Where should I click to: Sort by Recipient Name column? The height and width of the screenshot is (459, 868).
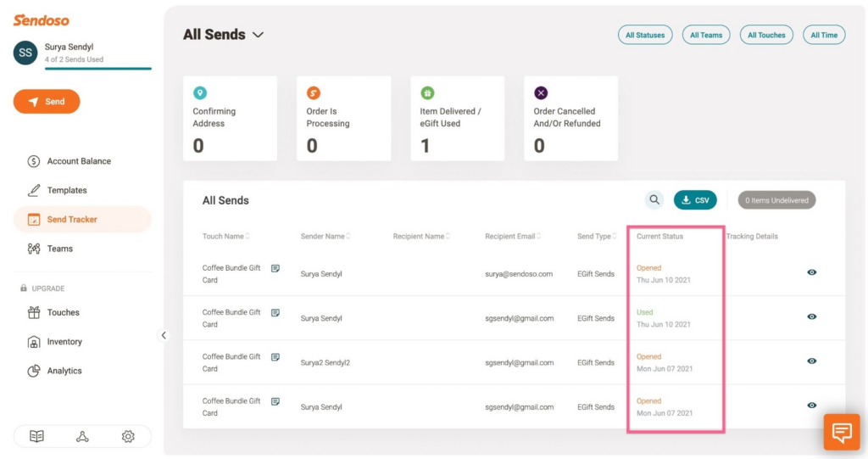[421, 236]
